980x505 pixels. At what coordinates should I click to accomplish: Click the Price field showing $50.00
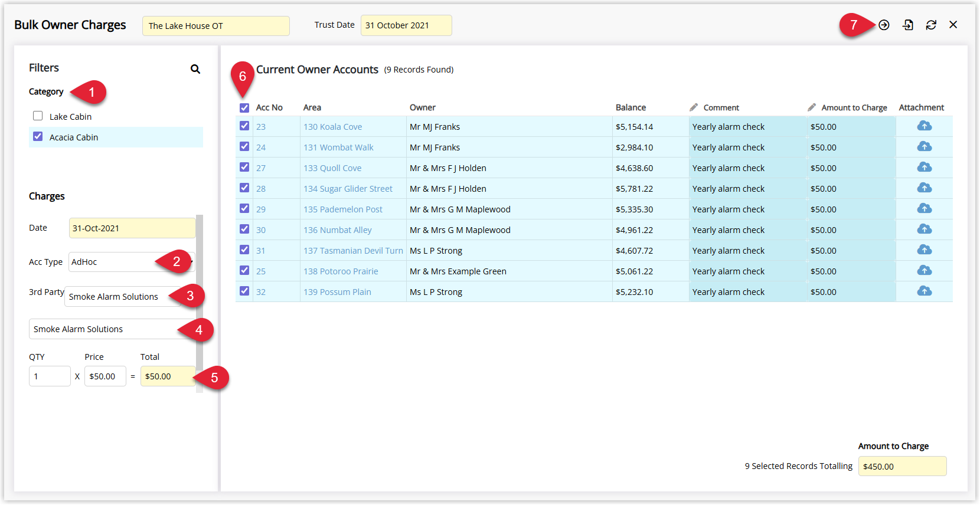(105, 376)
